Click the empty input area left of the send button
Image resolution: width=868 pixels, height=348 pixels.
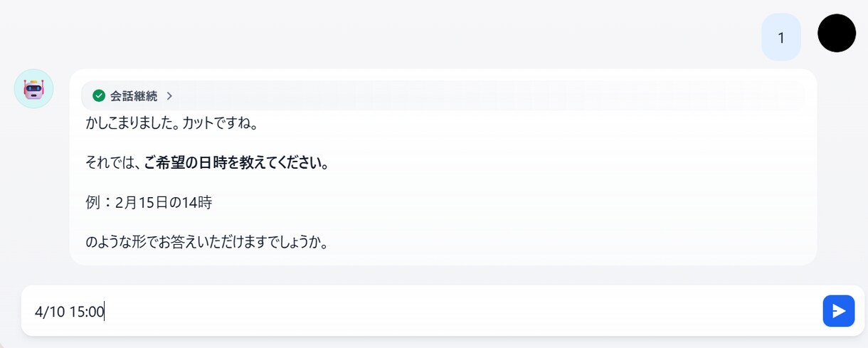[x=462, y=311]
